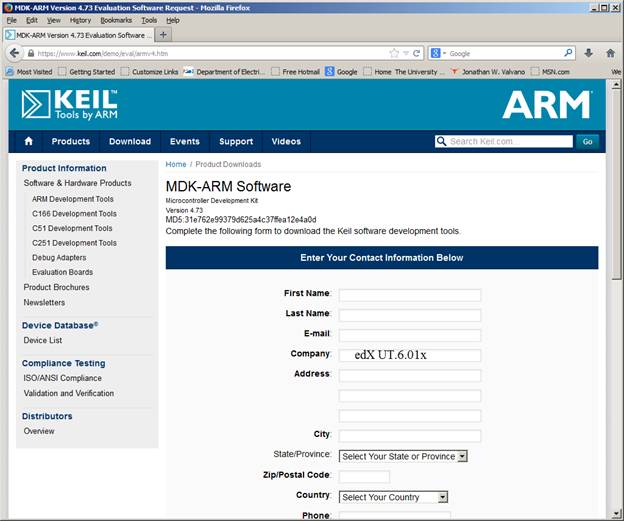The image size is (624, 521).
Task: Click the magnifier icon in Google search box
Action: [568, 53]
